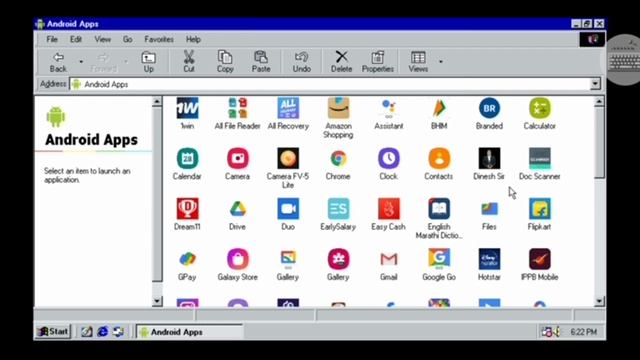
Task: Open the Dinesh Sir app
Action: point(489,158)
